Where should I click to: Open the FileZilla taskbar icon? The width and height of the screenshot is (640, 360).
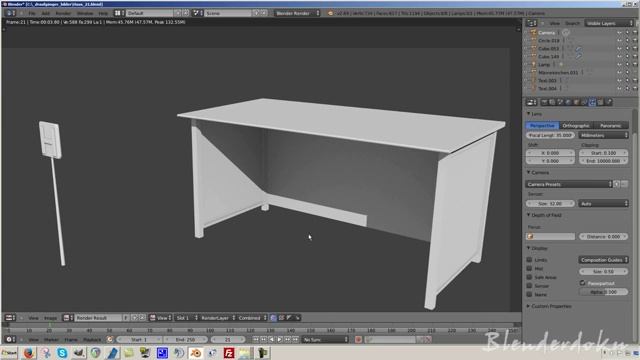coord(229,353)
